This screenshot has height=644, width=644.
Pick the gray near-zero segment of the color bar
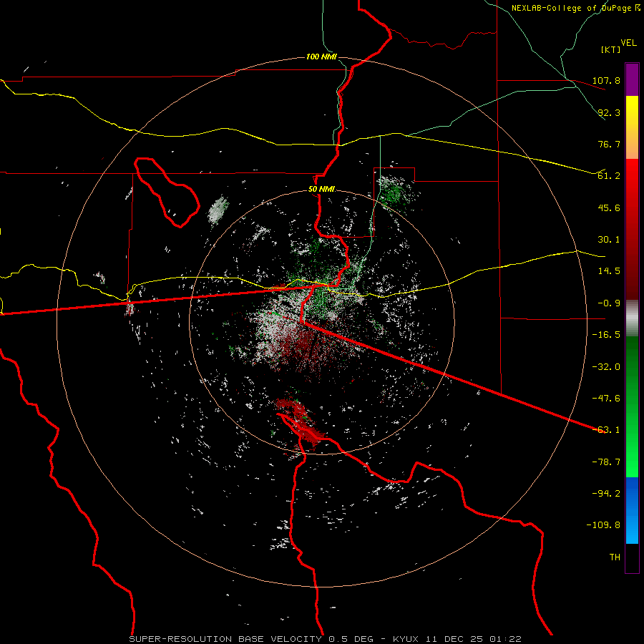[632, 318]
